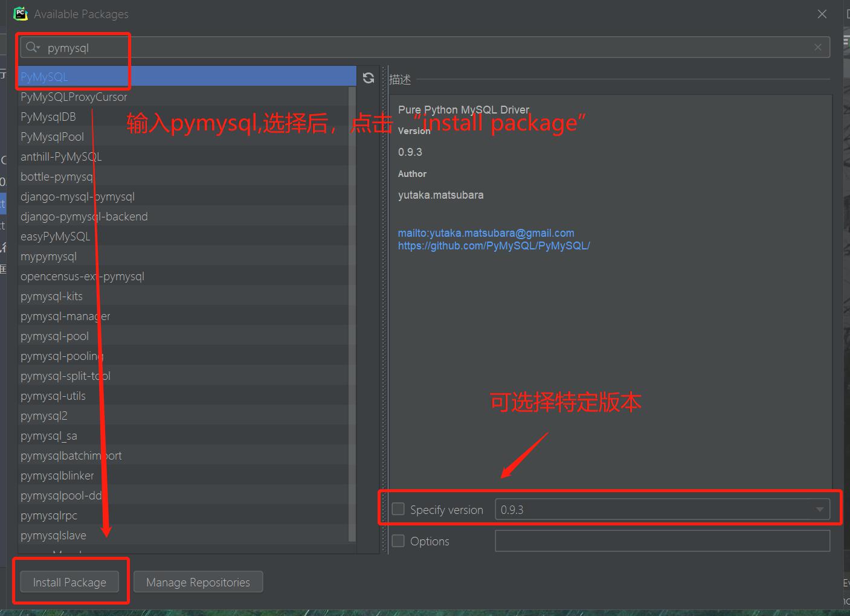The height and width of the screenshot is (616, 850).
Task: Select mypymysql package
Action: (184, 256)
